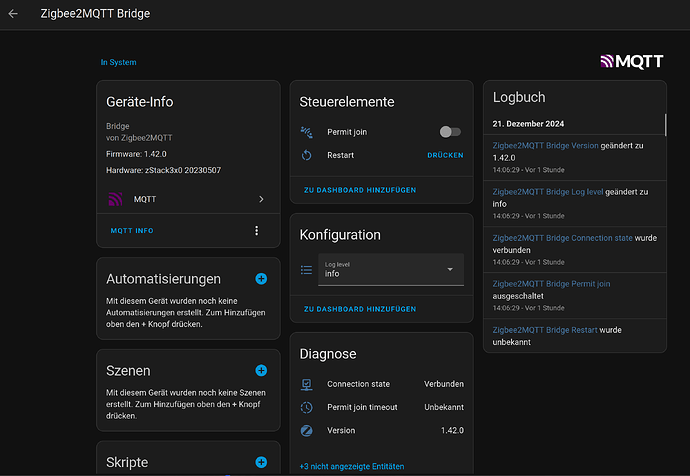The image size is (690, 476).
Task: Click the MQTT integration icon in Geräte-Info
Action: (x=115, y=199)
